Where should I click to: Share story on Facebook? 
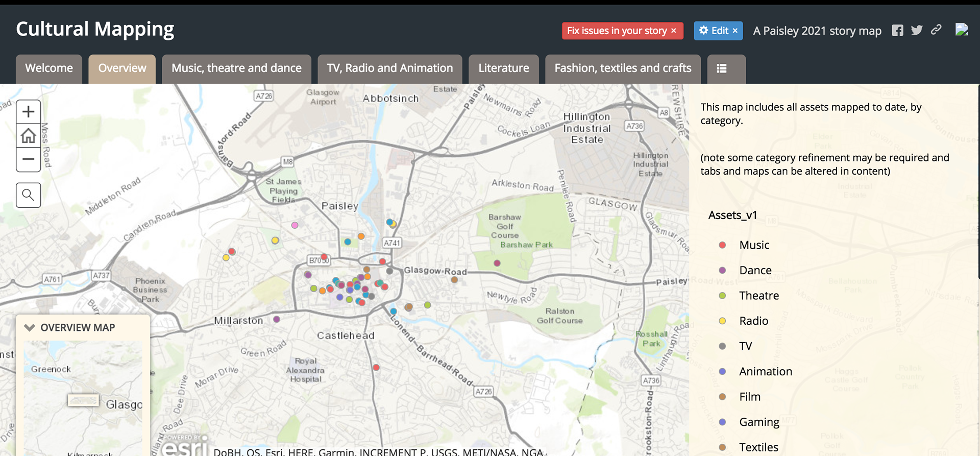pyautogui.click(x=897, y=31)
